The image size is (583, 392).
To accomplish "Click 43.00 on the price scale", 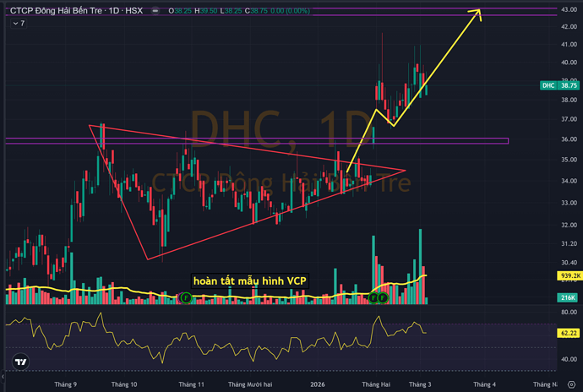I will pos(569,9).
